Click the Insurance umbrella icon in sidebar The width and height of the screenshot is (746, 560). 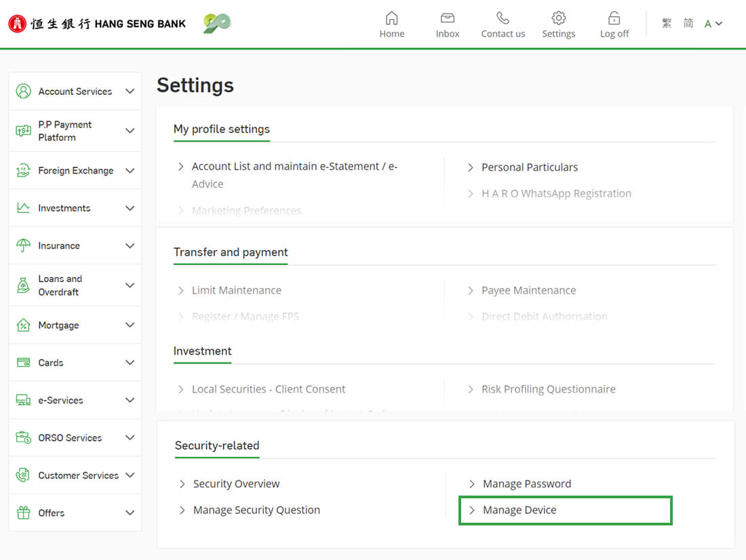pos(24,245)
